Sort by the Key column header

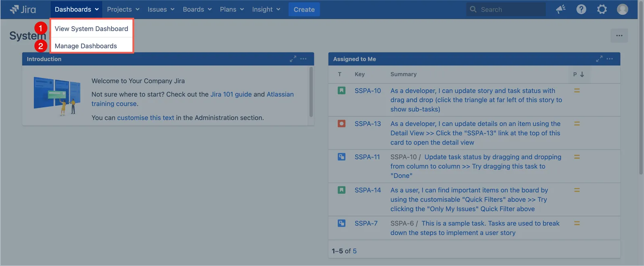pyautogui.click(x=360, y=74)
